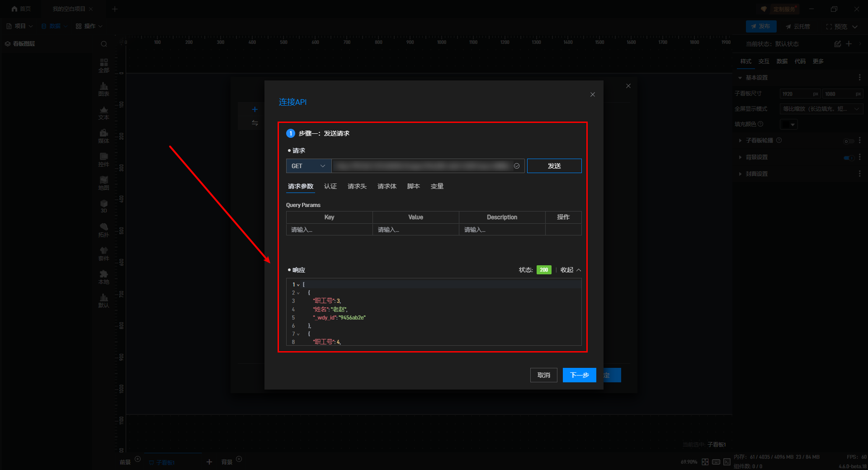Click the layer search magnifier icon
The image size is (868, 470).
click(104, 44)
